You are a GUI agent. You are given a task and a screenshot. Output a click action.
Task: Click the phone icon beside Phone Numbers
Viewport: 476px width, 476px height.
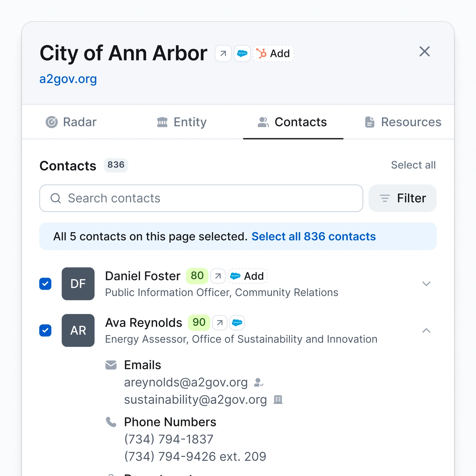tap(111, 422)
